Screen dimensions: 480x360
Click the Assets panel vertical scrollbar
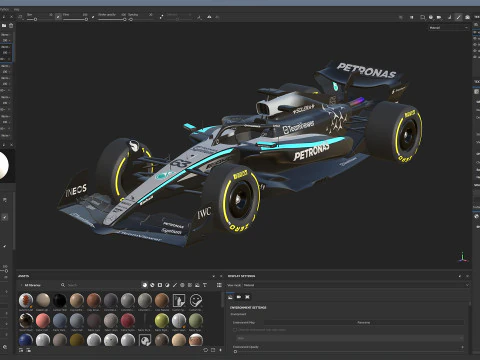click(x=223, y=300)
